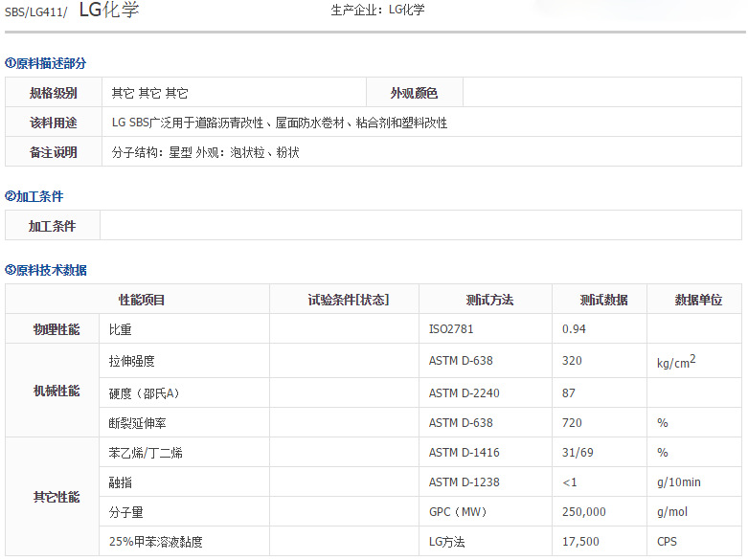Click the 备注说明 row label
The height and width of the screenshot is (560, 748).
[54, 152]
